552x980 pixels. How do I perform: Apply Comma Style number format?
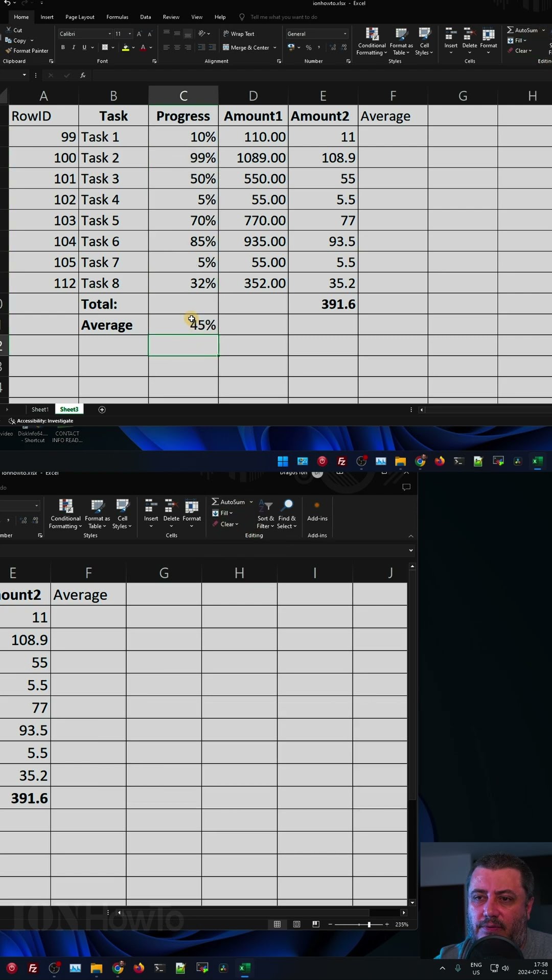pos(319,48)
